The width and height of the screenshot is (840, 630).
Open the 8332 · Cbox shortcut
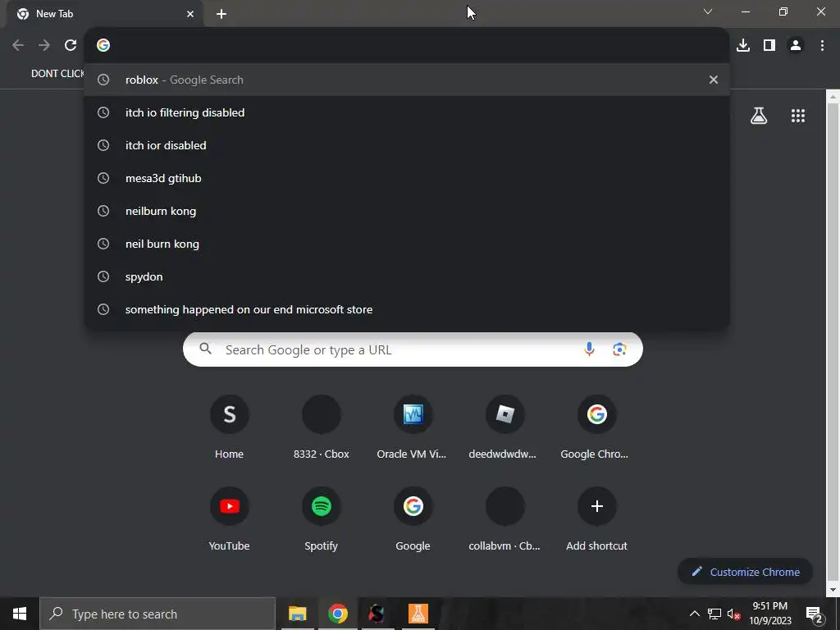(321, 427)
